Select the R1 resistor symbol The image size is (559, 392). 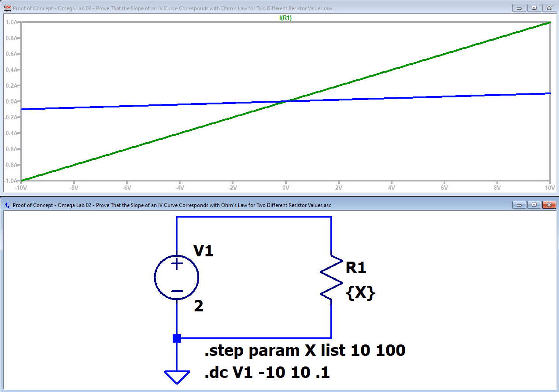pyautogui.click(x=331, y=279)
